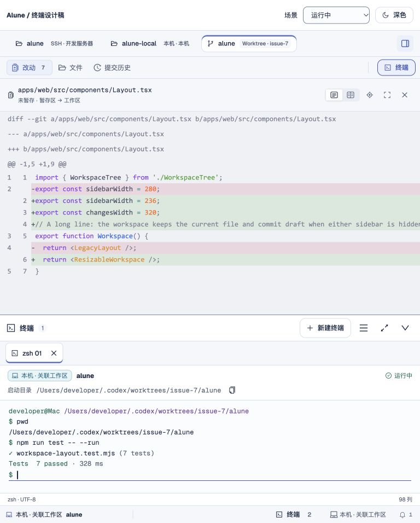
Task: Select the alune-local 本机 workspace tab
Action: click(150, 44)
